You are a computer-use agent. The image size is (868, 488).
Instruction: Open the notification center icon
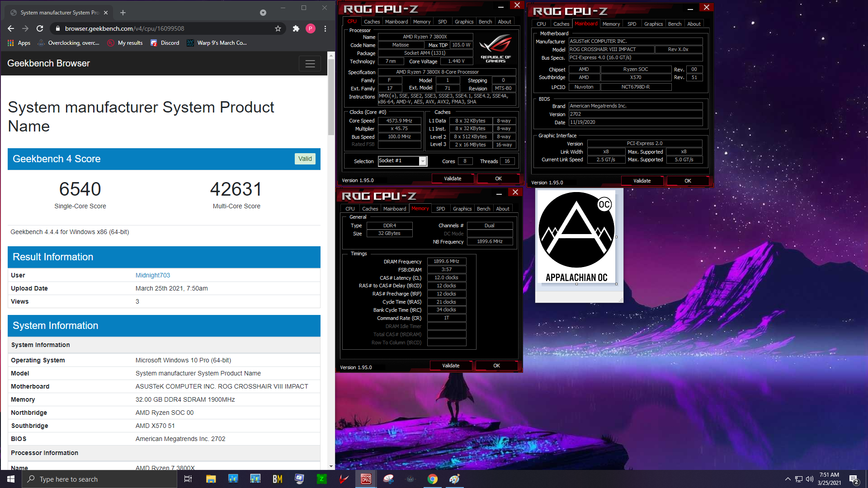click(x=854, y=479)
